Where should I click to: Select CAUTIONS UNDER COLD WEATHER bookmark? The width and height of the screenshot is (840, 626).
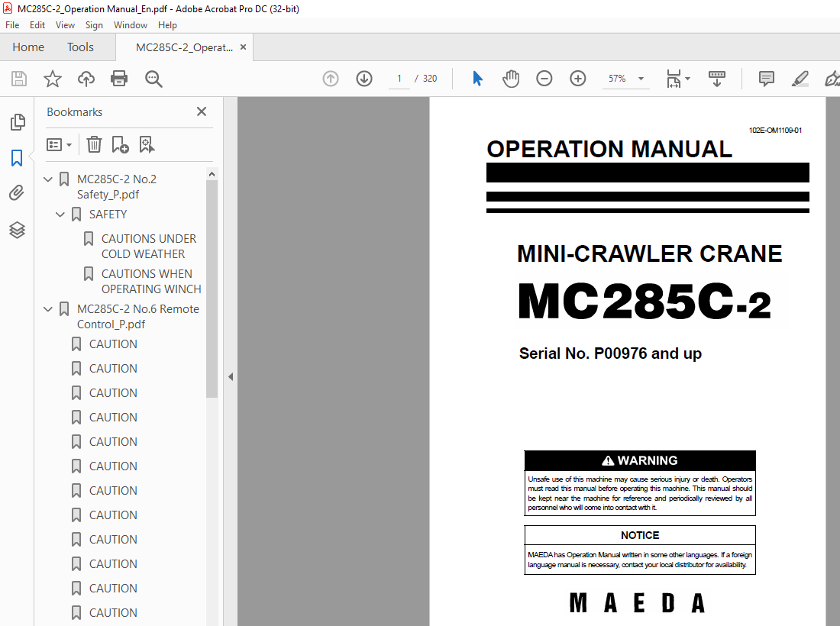tap(148, 247)
